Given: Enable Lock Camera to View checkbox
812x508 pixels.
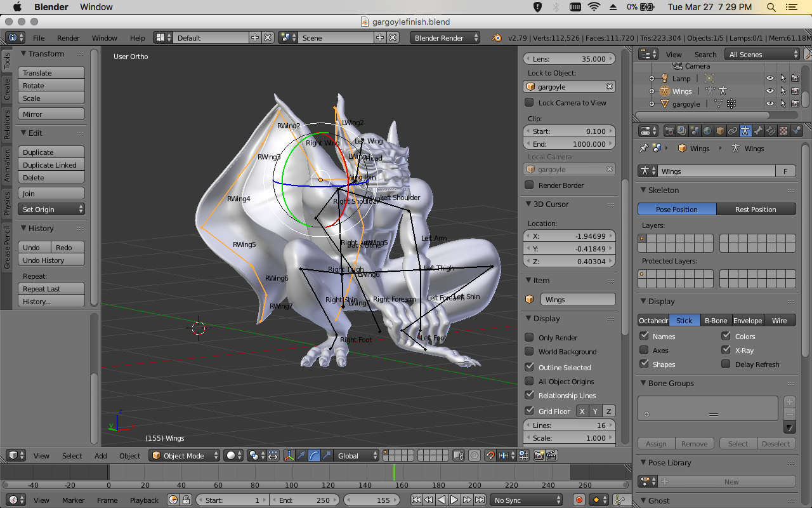Looking at the screenshot, I should [529, 102].
